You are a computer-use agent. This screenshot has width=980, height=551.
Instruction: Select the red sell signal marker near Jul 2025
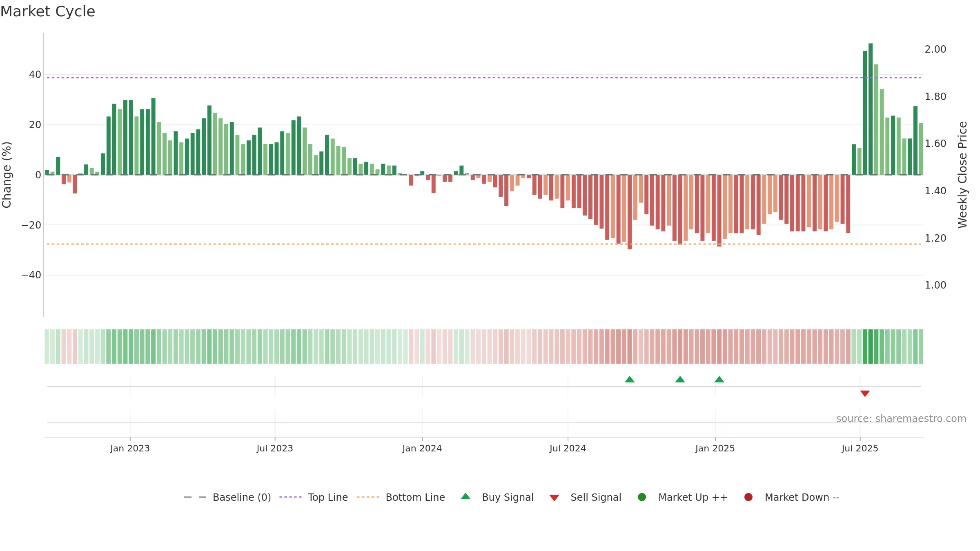coord(865,393)
